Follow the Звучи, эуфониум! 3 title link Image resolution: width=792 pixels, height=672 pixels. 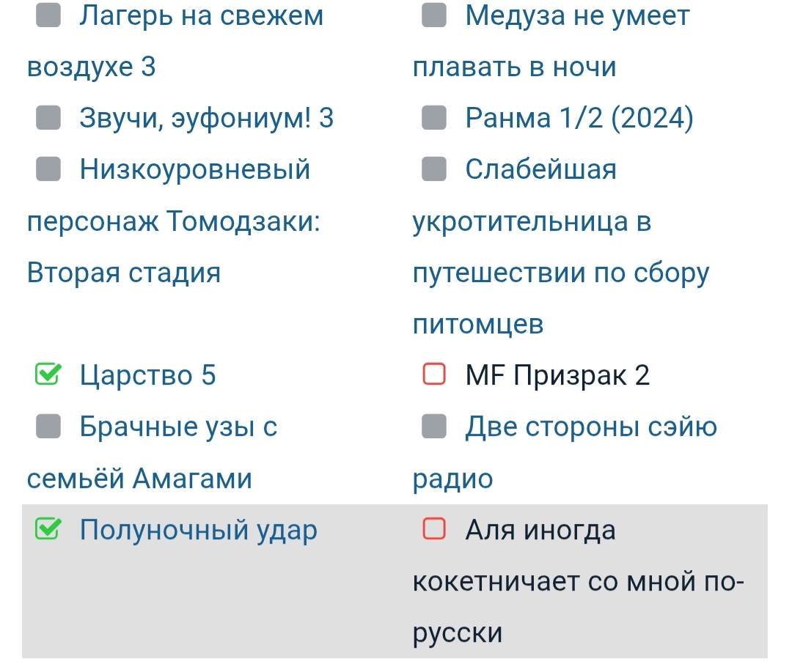(206, 118)
